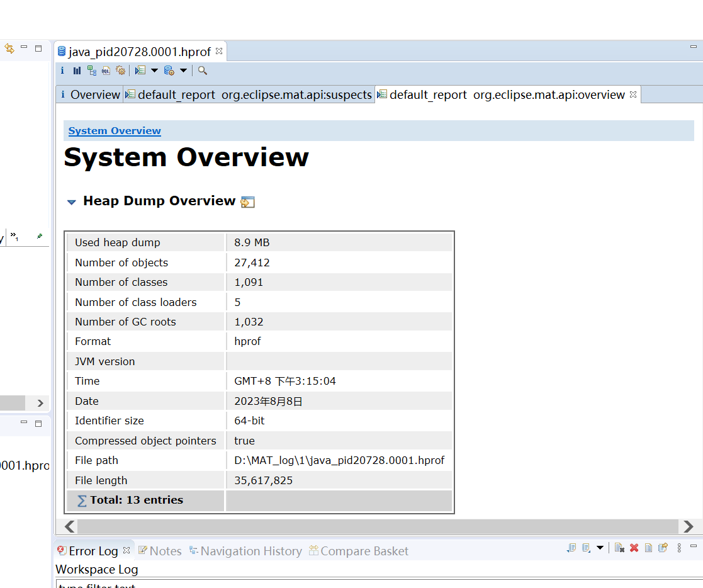Screen dimensions: 703x588
Task: Close the java_pid20728.0001.hprof editor tab
Action: click(x=219, y=51)
